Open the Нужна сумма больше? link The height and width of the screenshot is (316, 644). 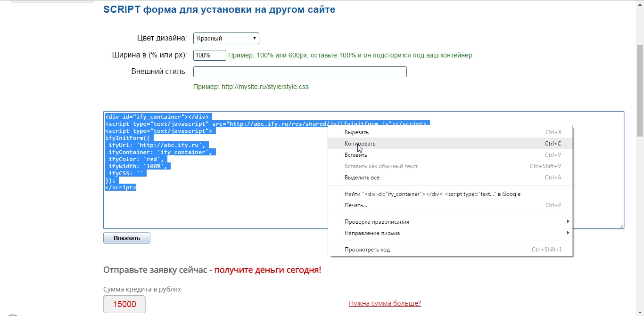pos(385,303)
